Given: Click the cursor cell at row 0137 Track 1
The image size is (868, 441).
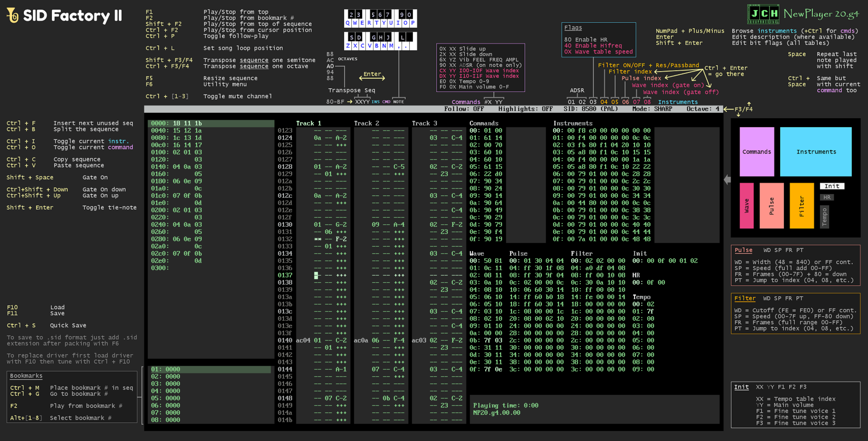Looking at the screenshot, I should tap(316, 275).
